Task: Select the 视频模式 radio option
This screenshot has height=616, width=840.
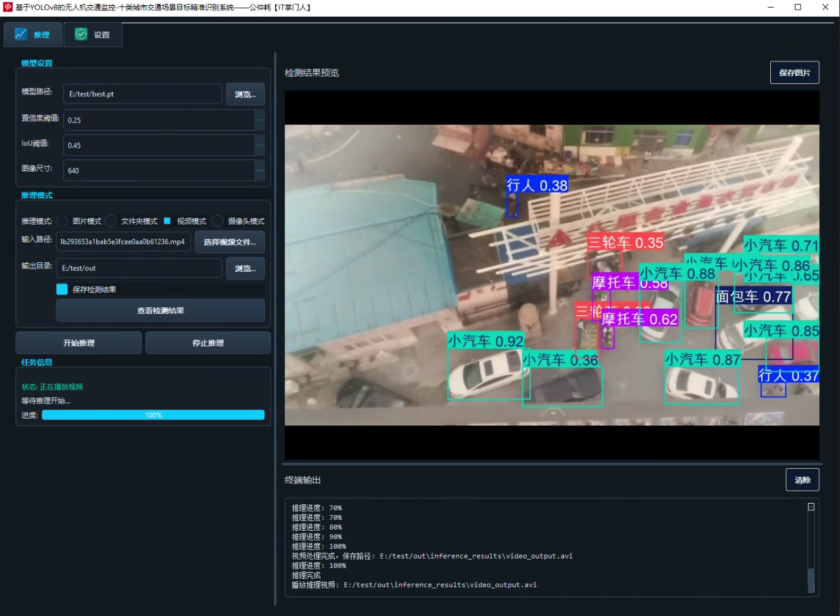Action: [x=167, y=221]
